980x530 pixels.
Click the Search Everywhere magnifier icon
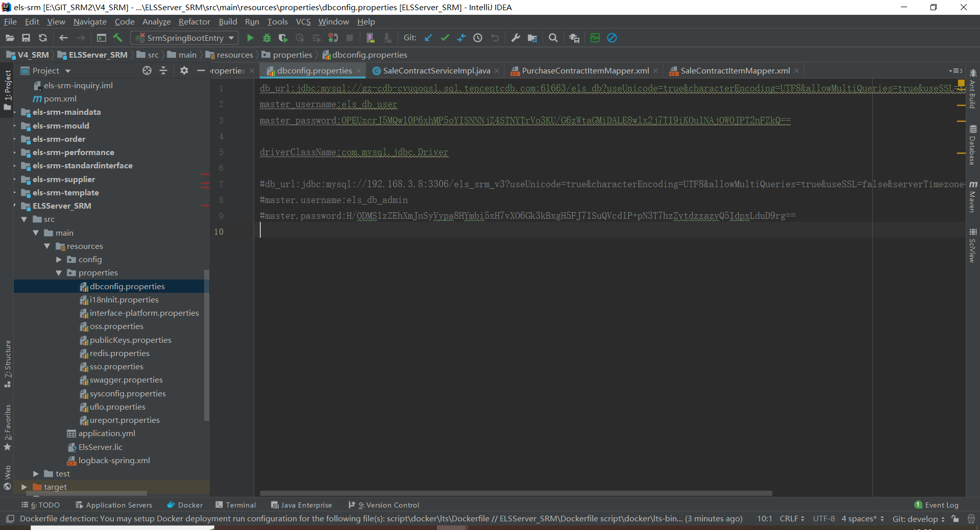point(553,38)
